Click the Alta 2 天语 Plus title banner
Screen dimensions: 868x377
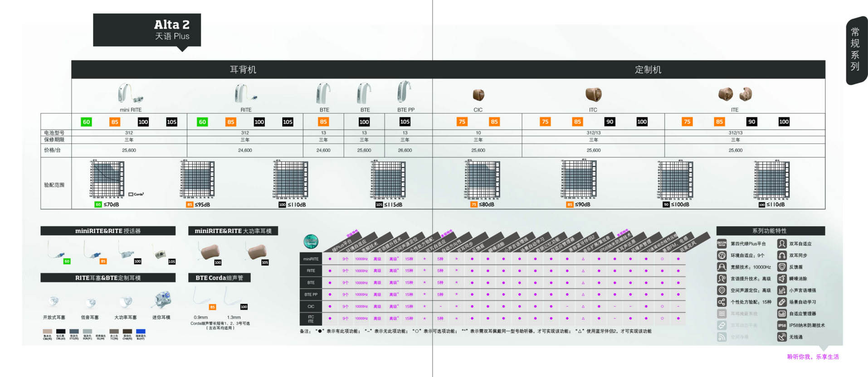pyautogui.click(x=147, y=30)
